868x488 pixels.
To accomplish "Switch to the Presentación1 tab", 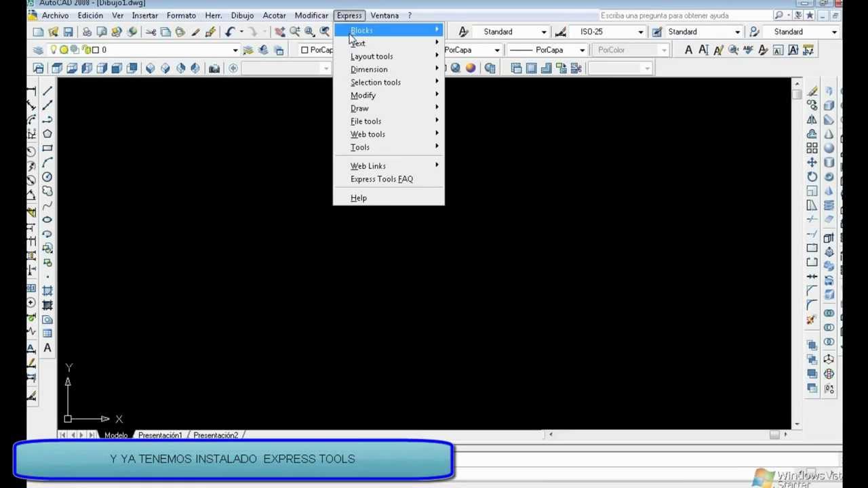I will click(160, 435).
